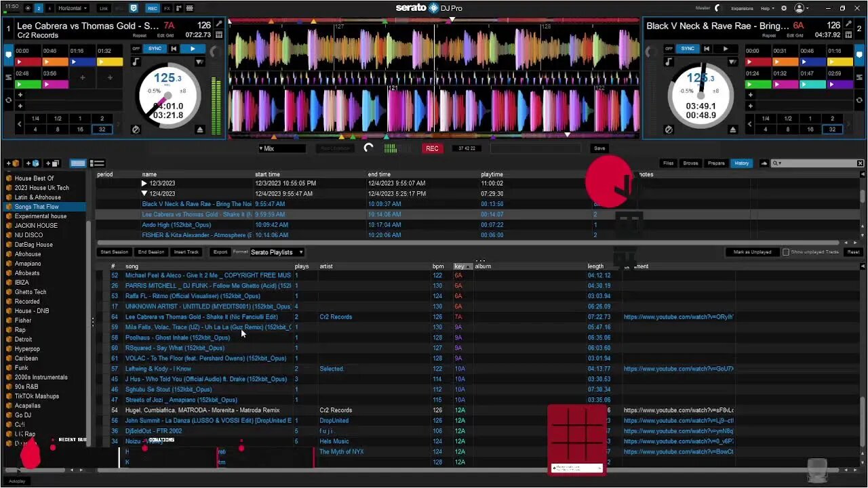Screen dimensions: 868x488
Task: Trigger deck 1 yellow cue at 01:32
Action: click(110, 62)
